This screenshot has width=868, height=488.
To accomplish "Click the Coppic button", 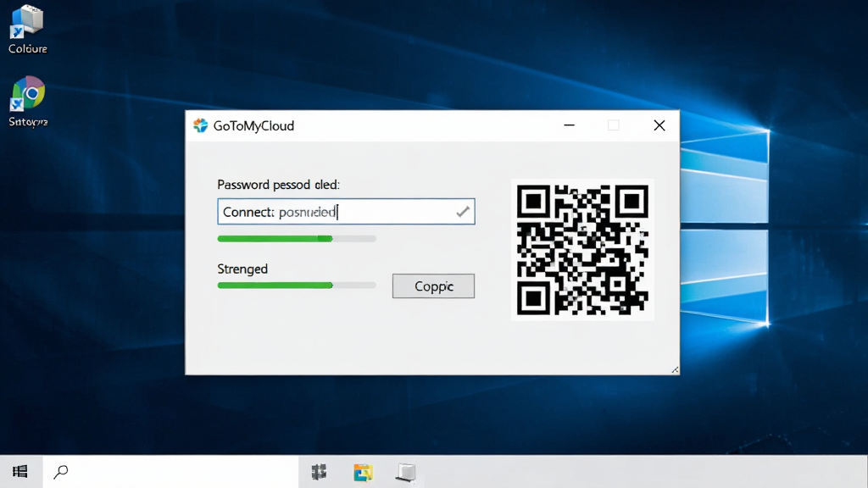I will coord(433,286).
